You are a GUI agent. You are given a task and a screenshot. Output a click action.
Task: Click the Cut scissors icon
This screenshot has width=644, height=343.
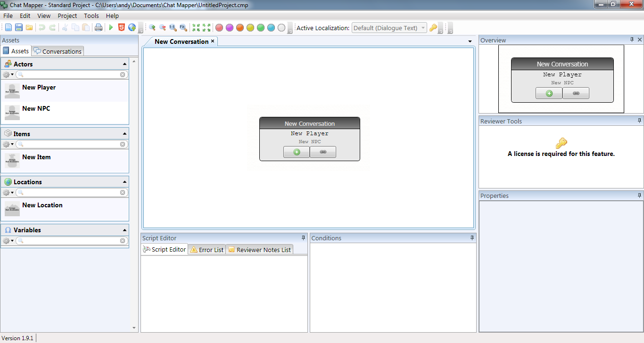click(65, 28)
